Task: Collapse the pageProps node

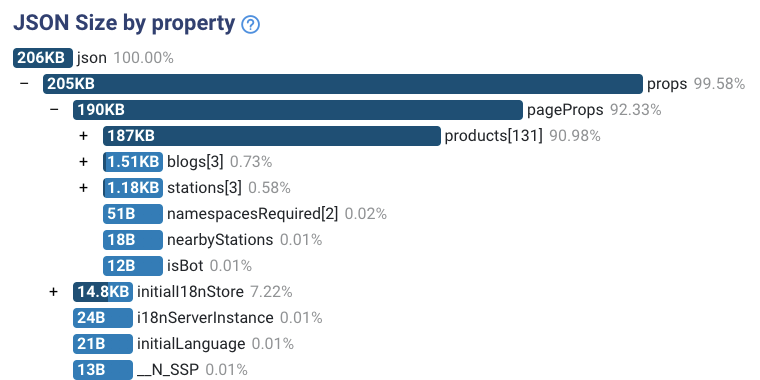Action: pos(54,110)
